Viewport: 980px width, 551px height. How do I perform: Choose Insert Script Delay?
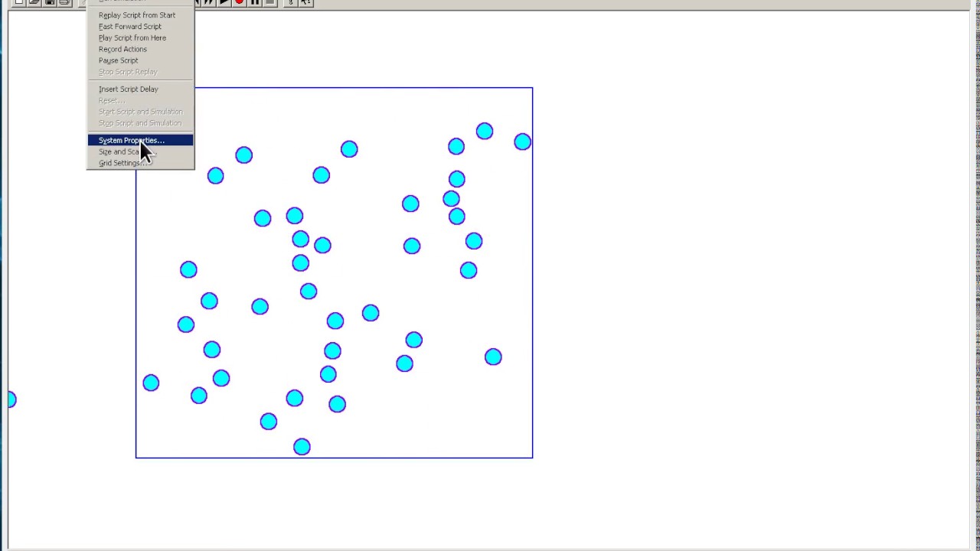coord(140,90)
